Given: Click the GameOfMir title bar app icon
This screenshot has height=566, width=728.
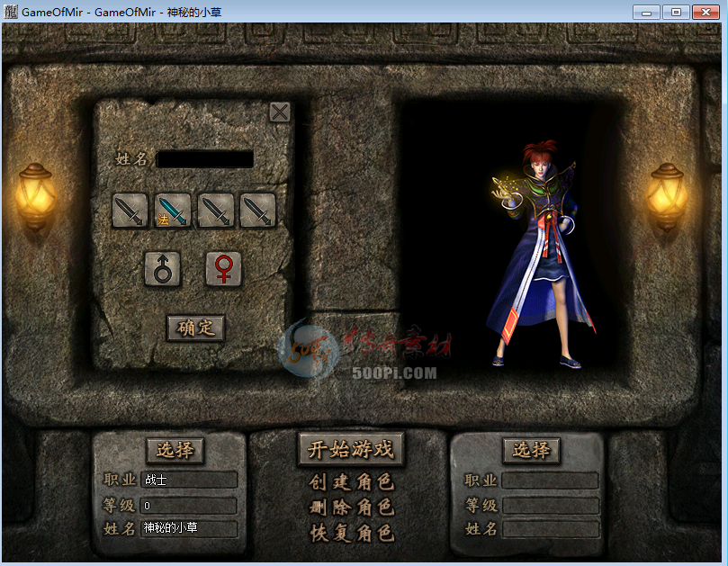Looking at the screenshot, I should pos(11,12).
